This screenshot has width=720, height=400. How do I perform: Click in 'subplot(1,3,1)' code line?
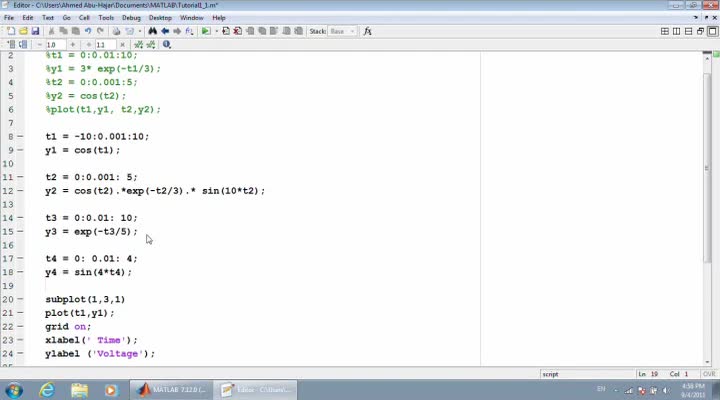(85, 299)
